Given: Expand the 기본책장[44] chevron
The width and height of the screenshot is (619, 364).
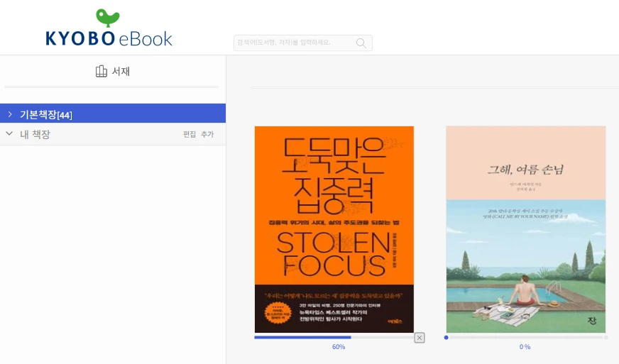Looking at the screenshot, I should point(10,114).
